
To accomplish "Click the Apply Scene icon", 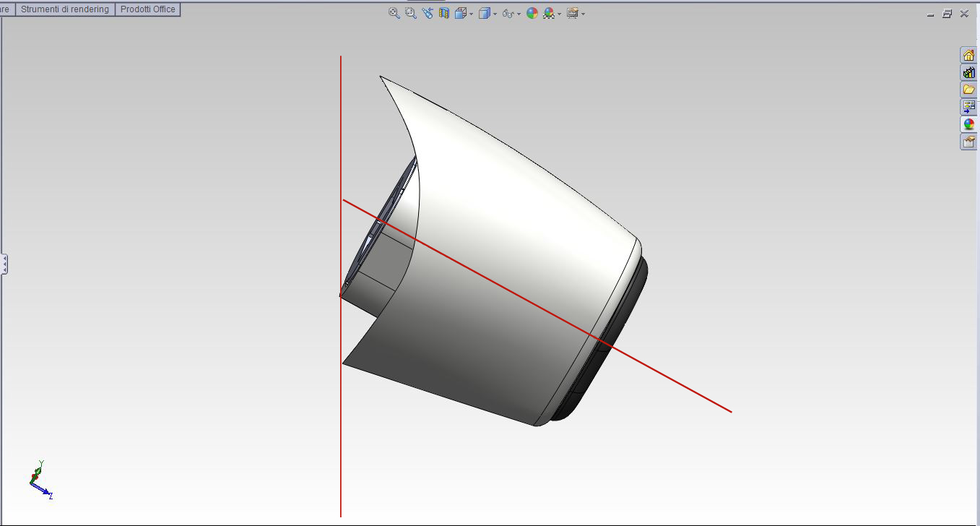I will [x=550, y=13].
